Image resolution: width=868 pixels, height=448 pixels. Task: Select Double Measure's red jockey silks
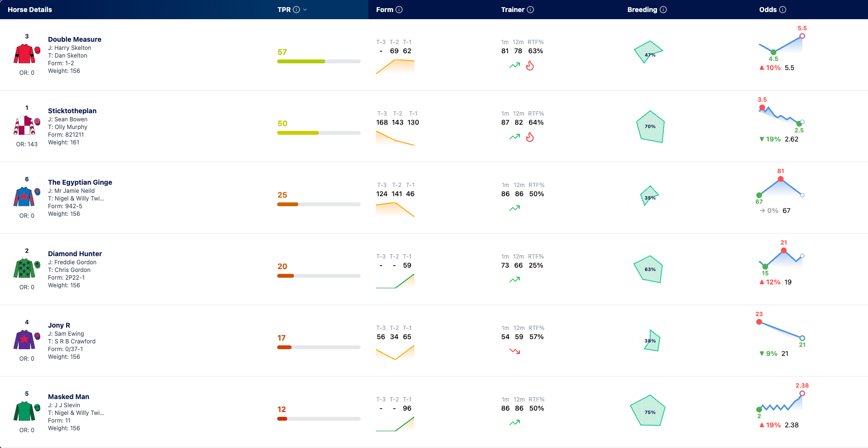tap(24, 54)
